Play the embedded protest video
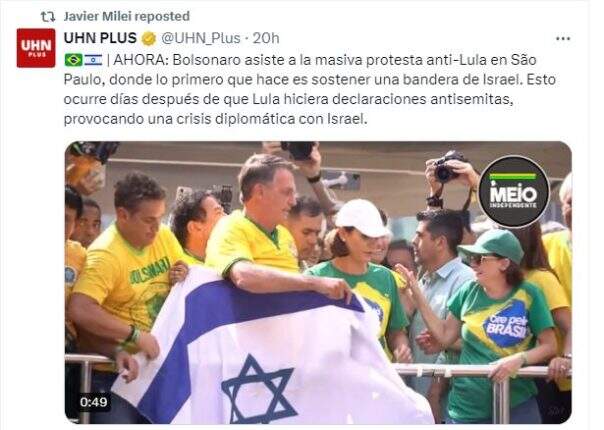Viewport: 604px width, 430px height. click(x=318, y=282)
